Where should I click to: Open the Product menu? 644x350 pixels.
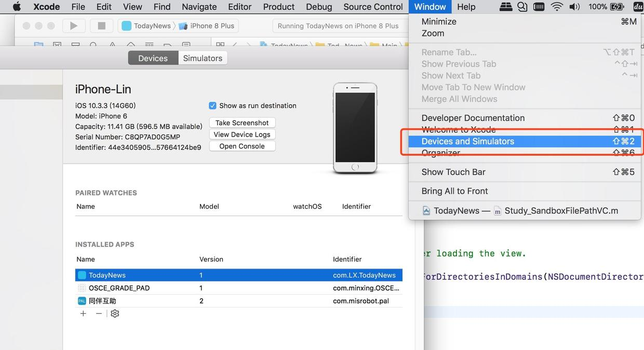[x=279, y=7]
